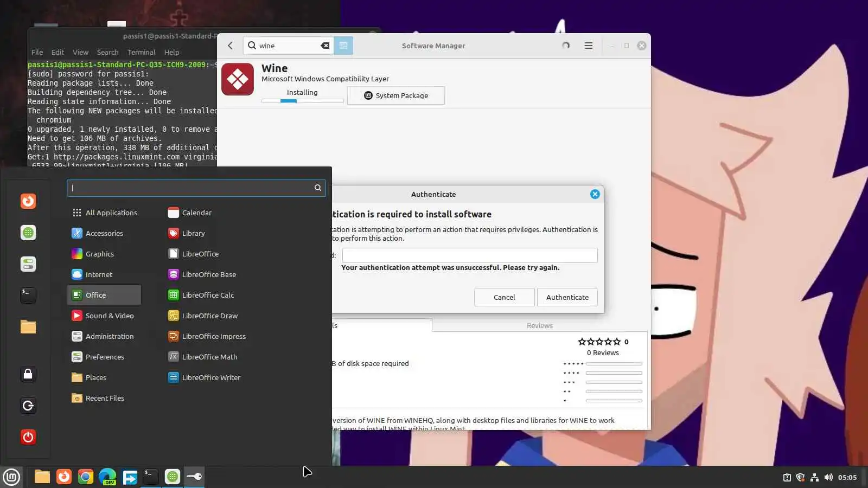
Task: Open Terminal from the menu favorites sidebar
Action: 28,296
